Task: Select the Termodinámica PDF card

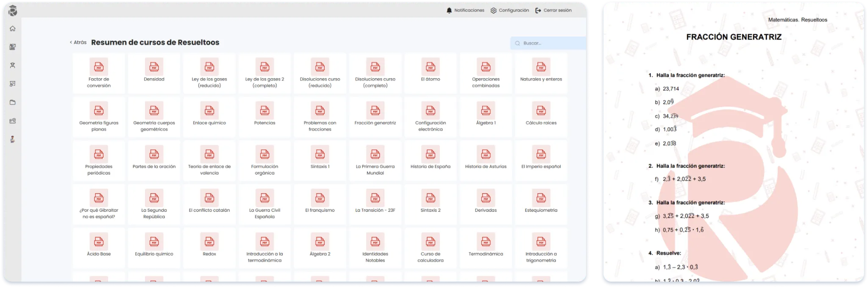Action: (x=486, y=246)
